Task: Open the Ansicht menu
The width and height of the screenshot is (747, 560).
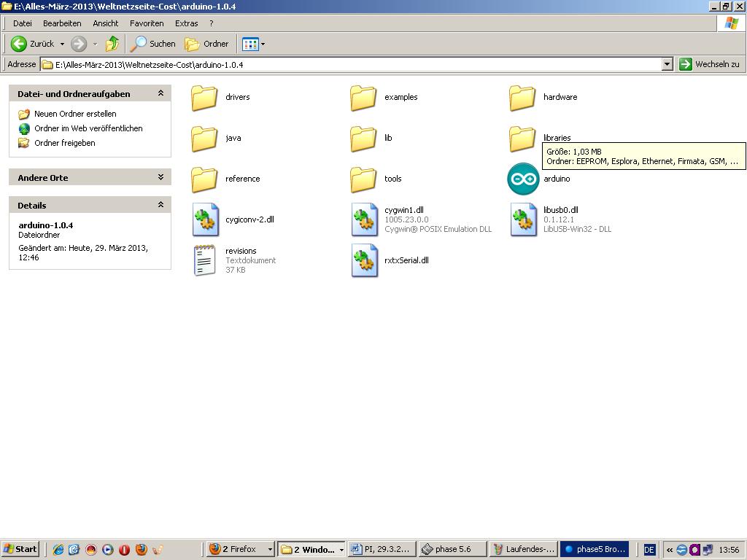Action: point(105,23)
